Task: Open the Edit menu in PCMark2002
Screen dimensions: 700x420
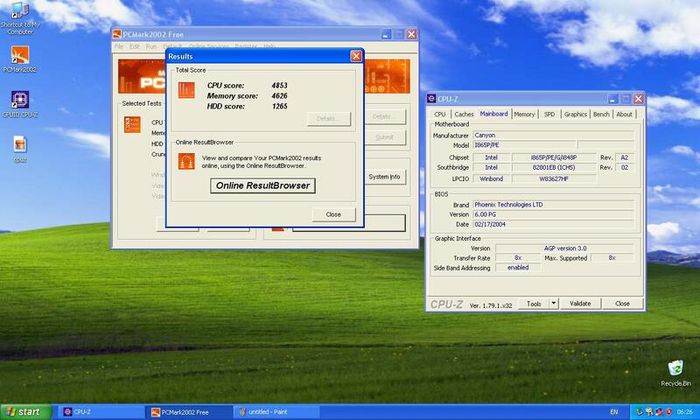Action: (134, 46)
